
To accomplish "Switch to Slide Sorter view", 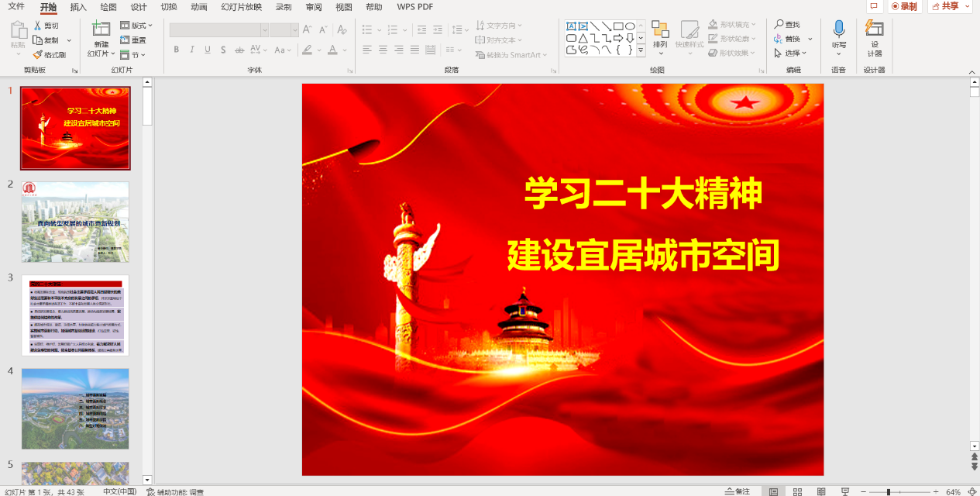I will 797,491.
